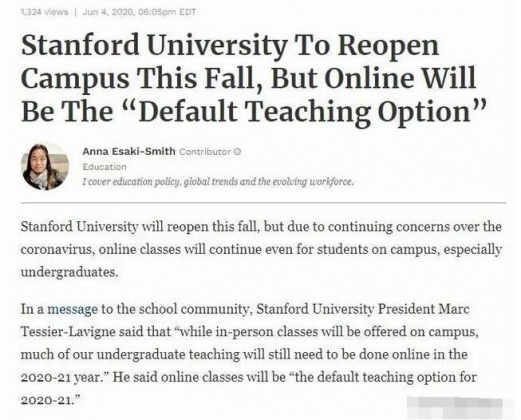Click the blurred watermark at bottom right
The image size is (521, 420).
click(x=454, y=407)
